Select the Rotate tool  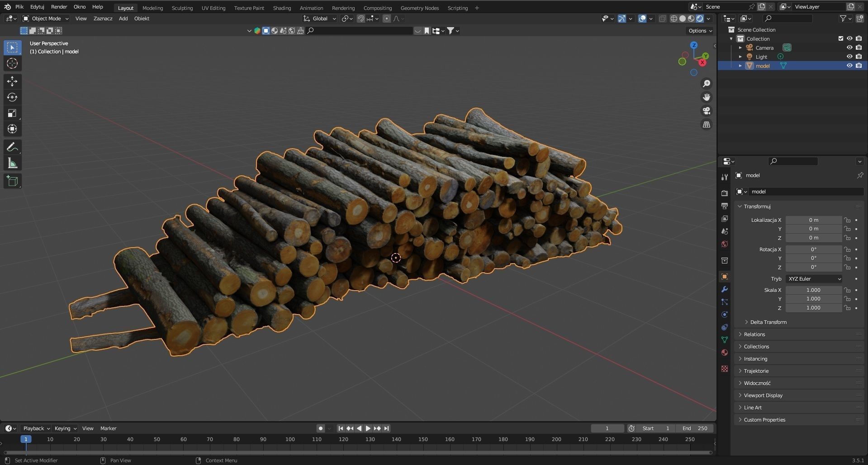(12, 97)
